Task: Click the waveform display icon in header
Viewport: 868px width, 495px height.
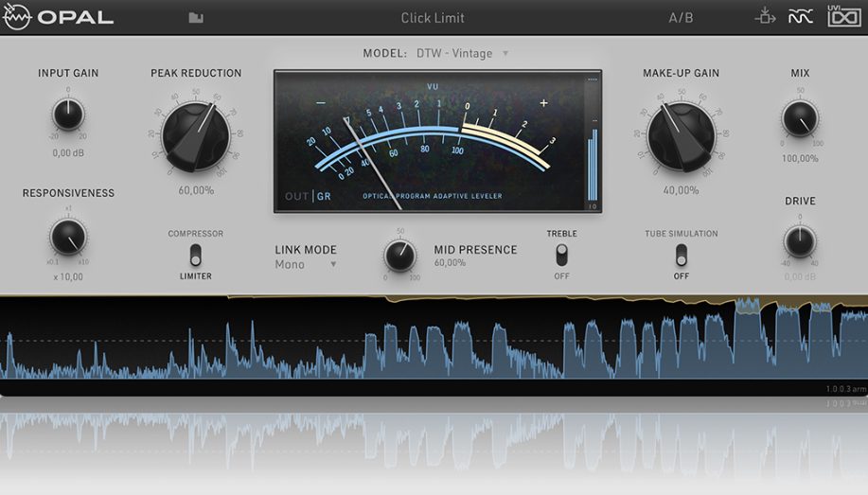Action: [x=801, y=17]
